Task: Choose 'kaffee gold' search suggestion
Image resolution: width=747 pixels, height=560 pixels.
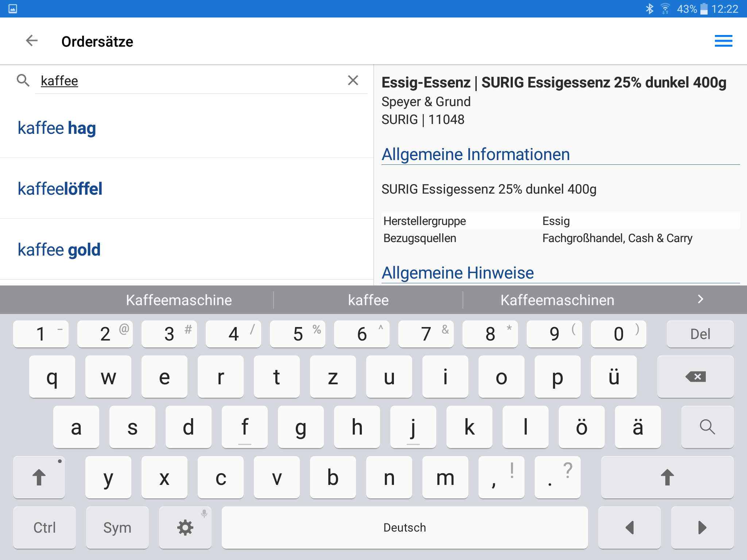Action: (59, 250)
